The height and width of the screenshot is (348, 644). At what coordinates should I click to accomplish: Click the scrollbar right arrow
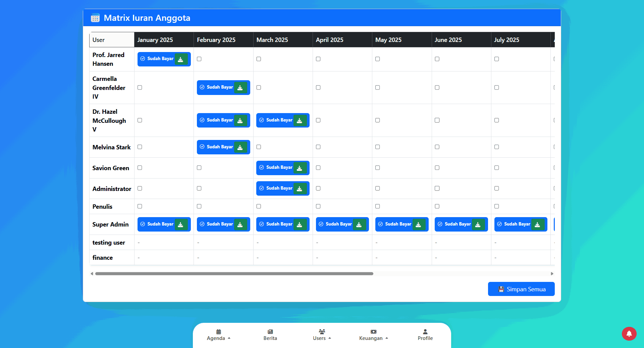[552, 274]
